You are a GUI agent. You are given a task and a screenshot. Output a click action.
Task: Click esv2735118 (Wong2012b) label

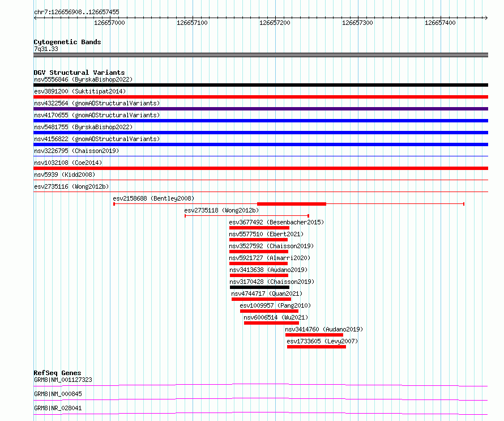pos(221,210)
